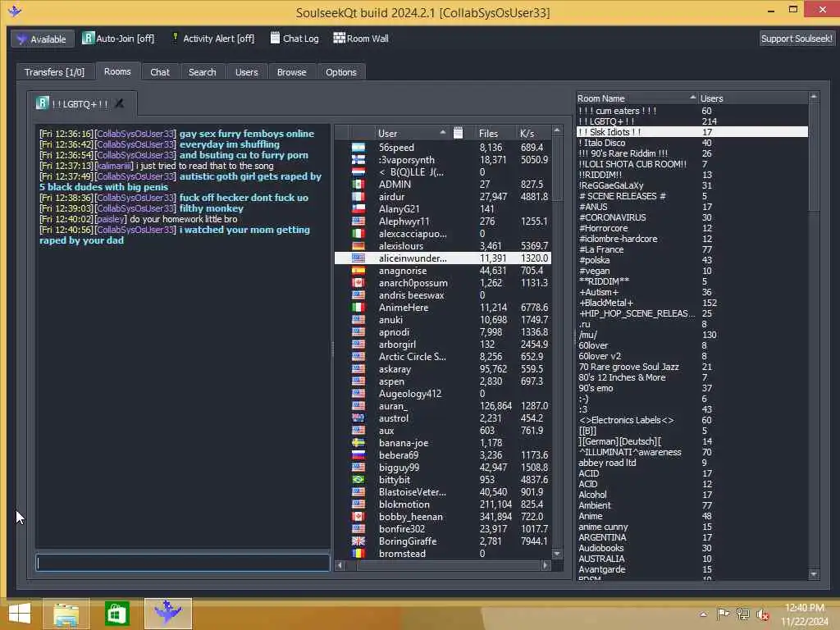Click the Spanish flag beside anagnorise
The height and width of the screenshot is (630, 840).
pos(358,271)
